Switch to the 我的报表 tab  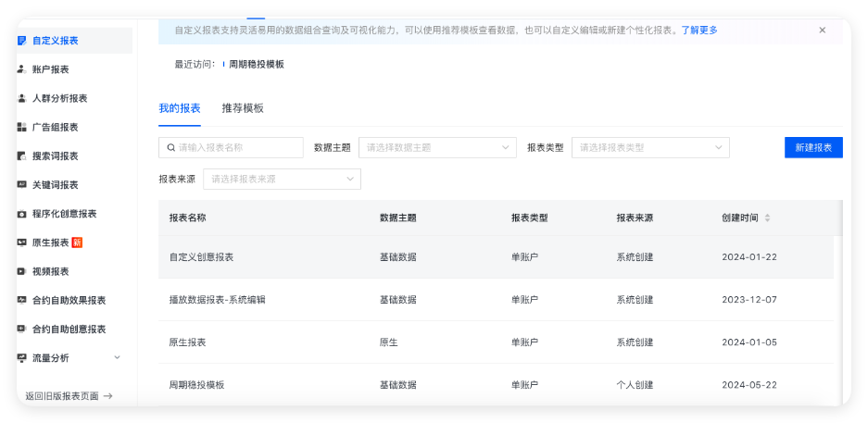[x=180, y=108]
